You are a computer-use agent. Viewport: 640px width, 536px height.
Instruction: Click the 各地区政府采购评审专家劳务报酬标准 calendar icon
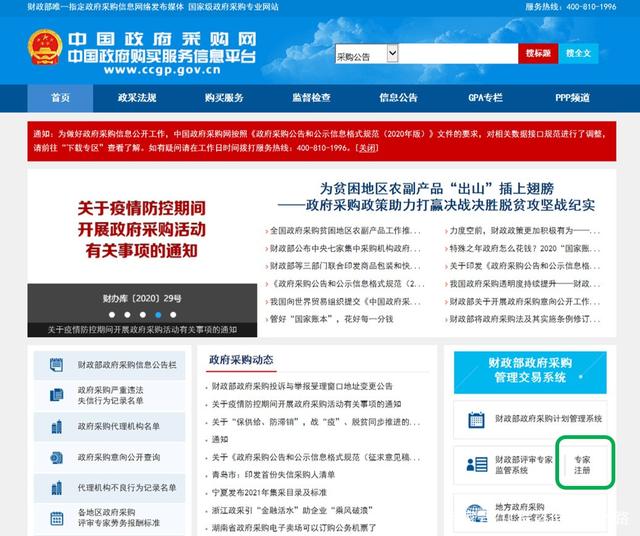57,518
